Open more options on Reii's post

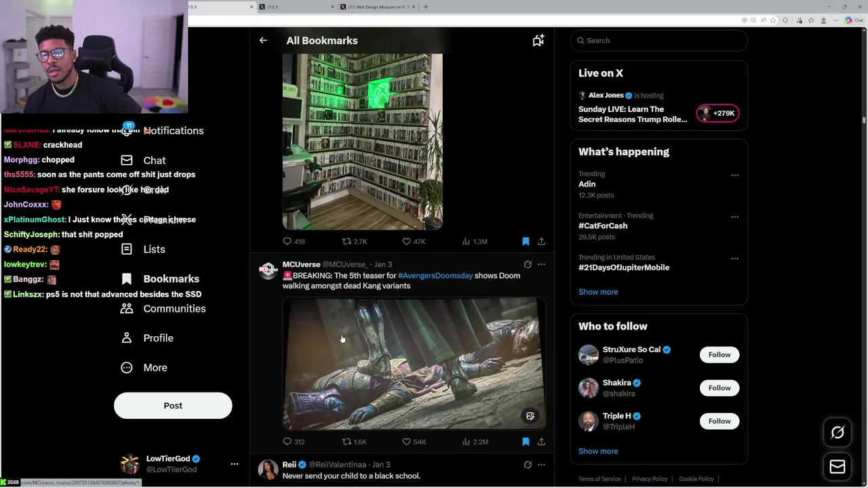[x=541, y=465]
